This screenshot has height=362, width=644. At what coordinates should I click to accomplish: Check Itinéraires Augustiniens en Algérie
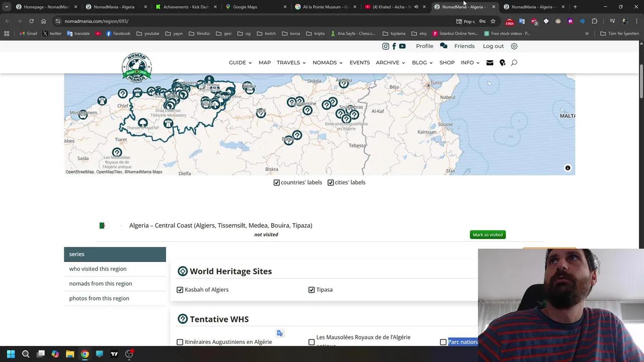point(180,342)
